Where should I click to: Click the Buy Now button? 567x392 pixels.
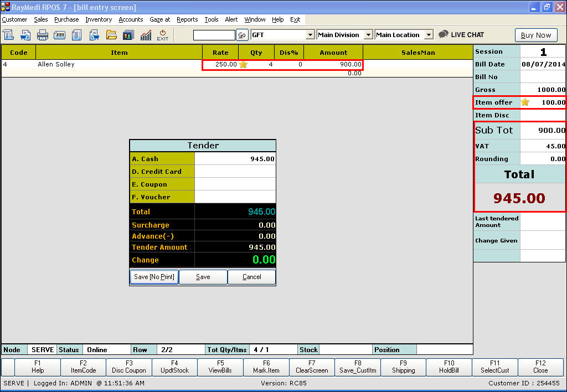click(536, 35)
